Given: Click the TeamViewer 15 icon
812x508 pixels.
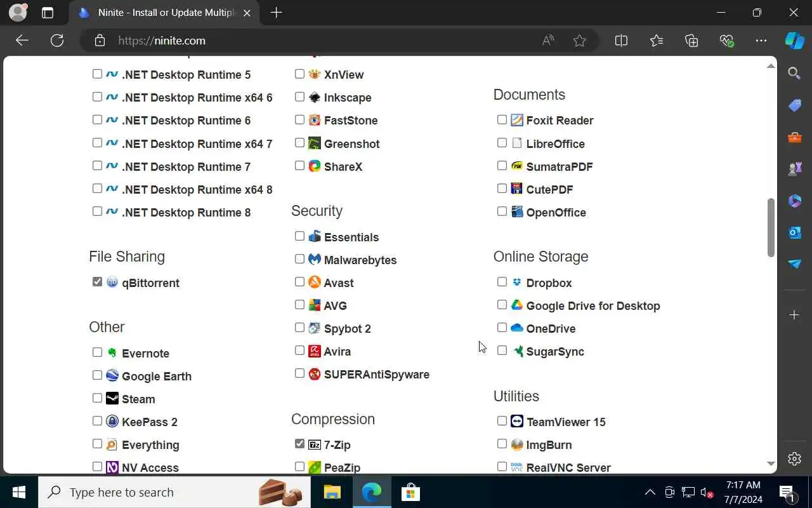Looking at the screenshot, I should 517,421.
